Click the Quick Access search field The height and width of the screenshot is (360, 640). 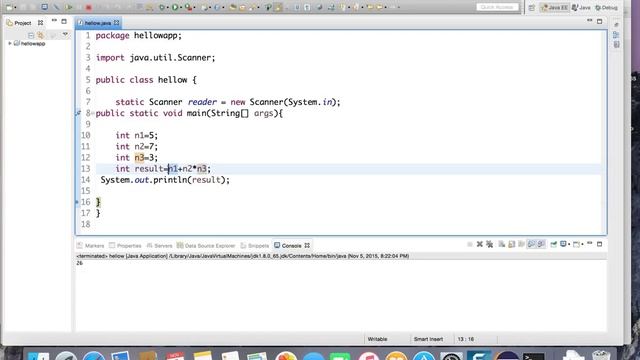click(x=498, y=7)
